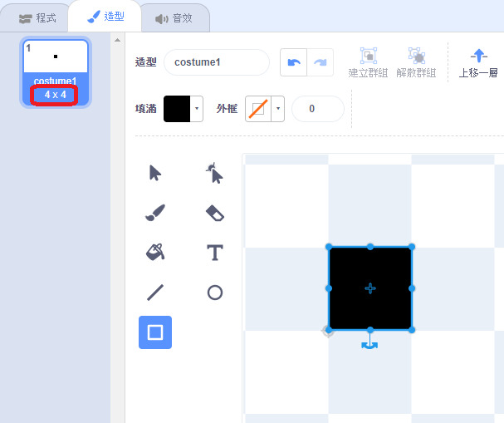Click the no-outline color swatch
Image resolution: width=504 pixels, height=423 pixels.
coord(258,109)
